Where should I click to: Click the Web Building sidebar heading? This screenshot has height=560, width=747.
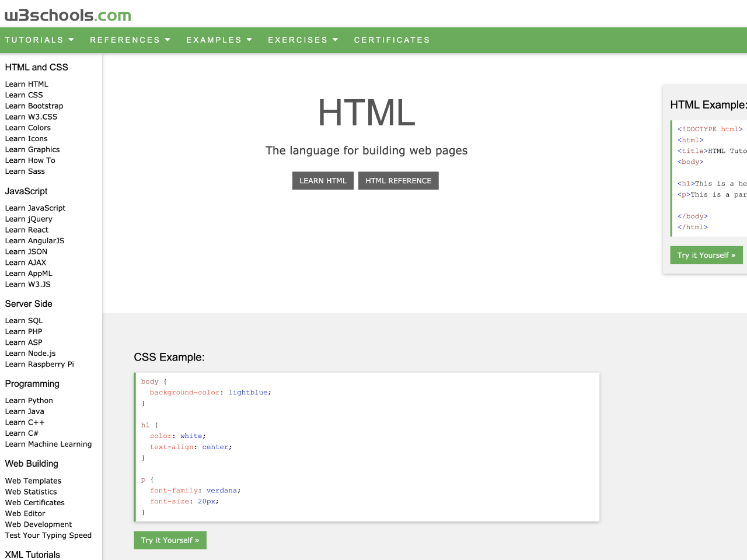tap(32, 464)
